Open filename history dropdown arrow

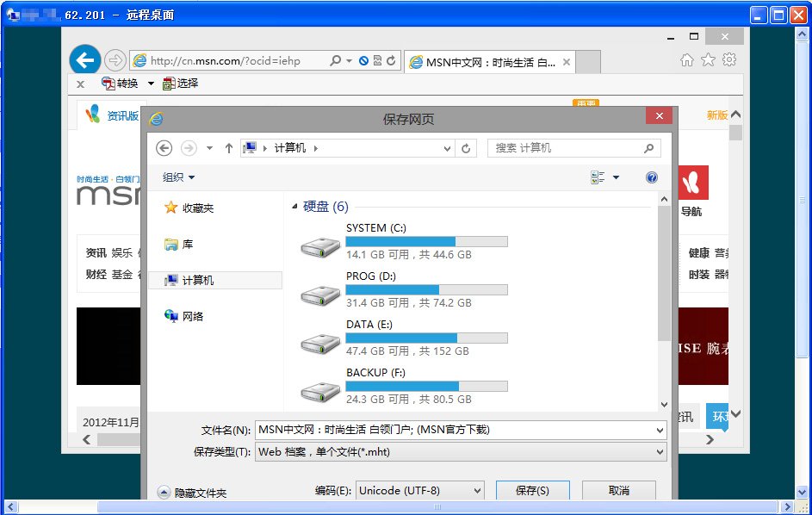(660, 431)
